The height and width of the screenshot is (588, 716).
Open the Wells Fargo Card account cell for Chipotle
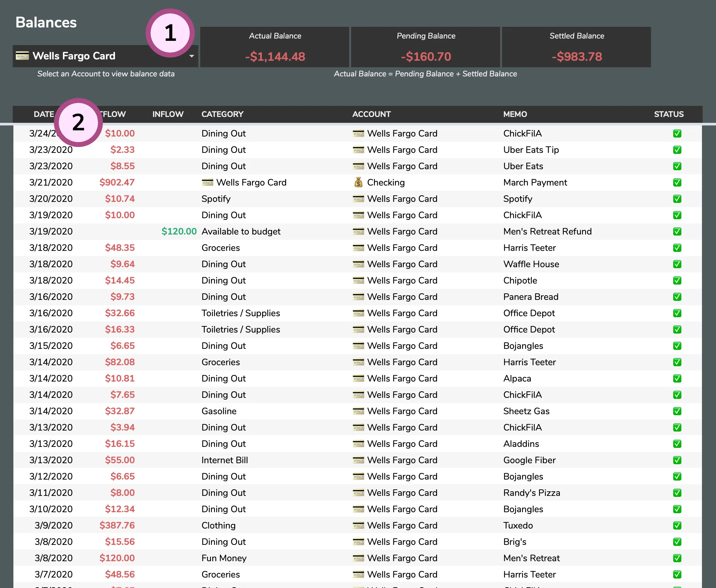[402, 281]
